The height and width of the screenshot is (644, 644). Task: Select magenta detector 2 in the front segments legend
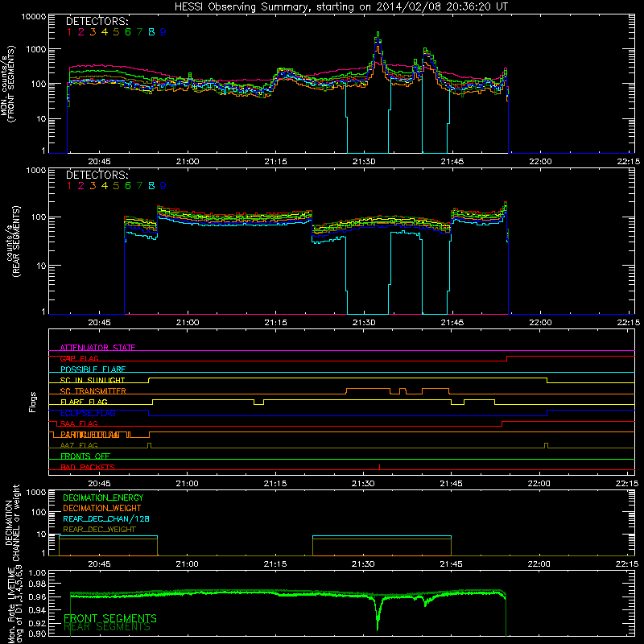click(81, 32)
